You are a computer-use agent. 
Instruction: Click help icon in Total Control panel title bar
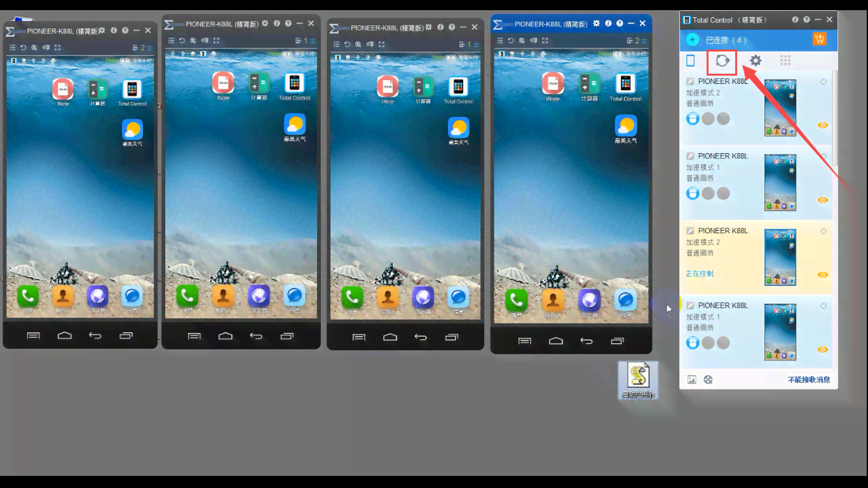point(806,20)
